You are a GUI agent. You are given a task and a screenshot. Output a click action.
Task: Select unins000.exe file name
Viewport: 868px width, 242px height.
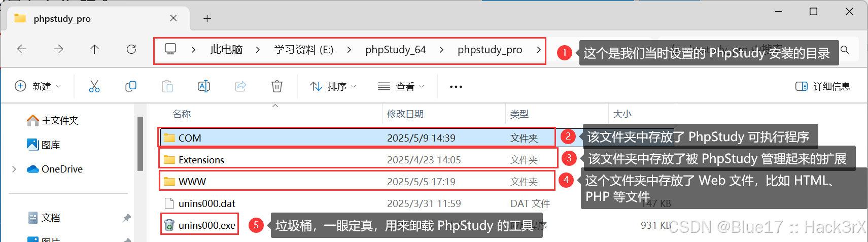point(207,225)
